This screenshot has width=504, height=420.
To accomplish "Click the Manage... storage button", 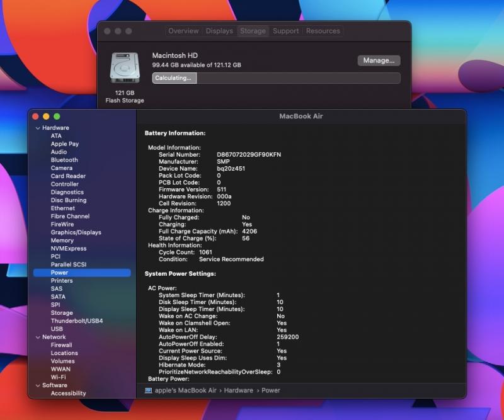I will 379,60.
